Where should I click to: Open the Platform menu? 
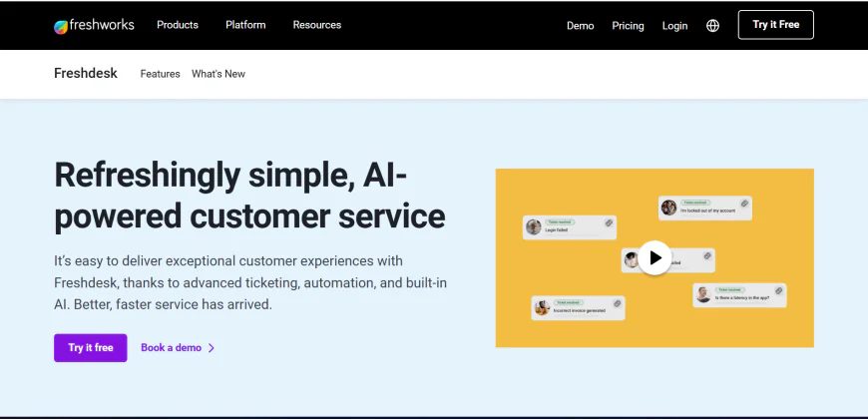[x=245, y=25]
